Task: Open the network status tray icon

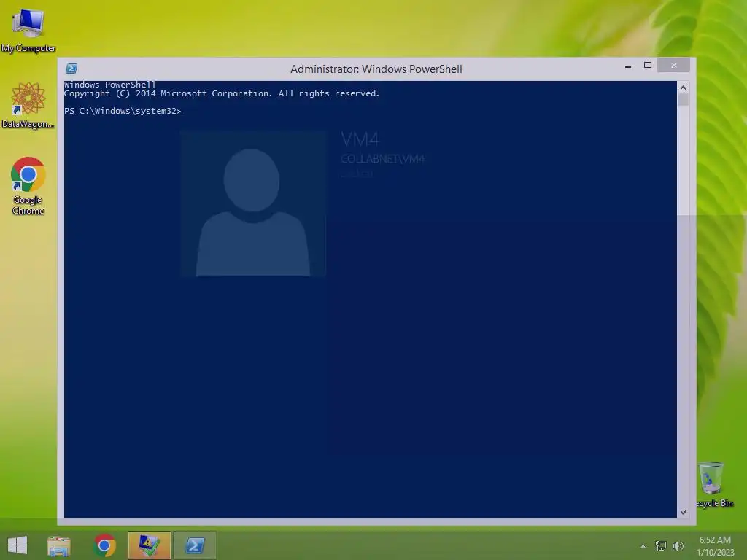Action: tap(661, 545)
